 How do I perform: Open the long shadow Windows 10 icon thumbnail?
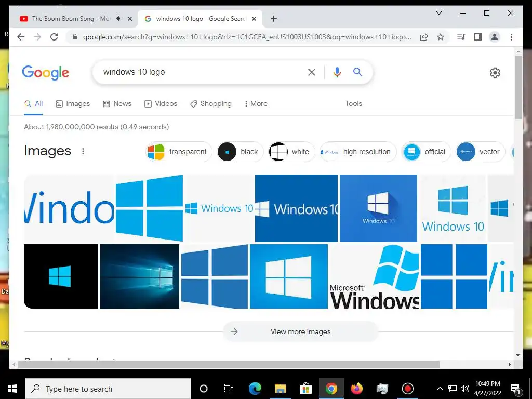tap(378, 208)
